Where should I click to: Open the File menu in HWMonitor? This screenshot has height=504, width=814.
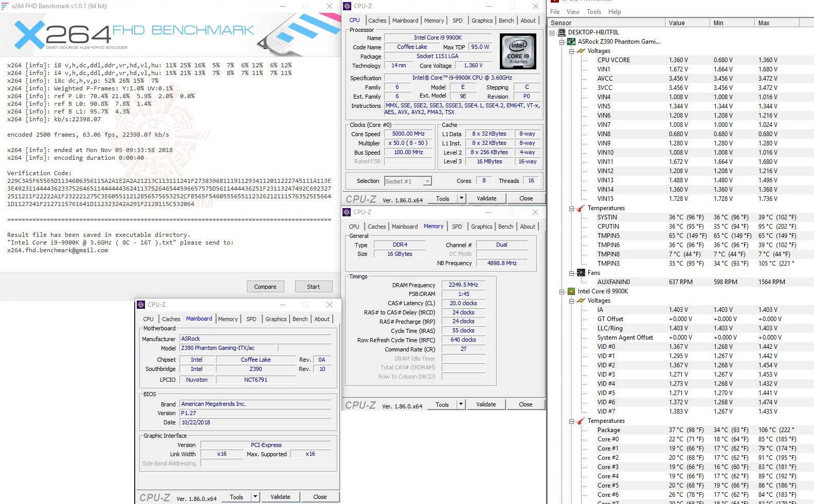(555, 12)
